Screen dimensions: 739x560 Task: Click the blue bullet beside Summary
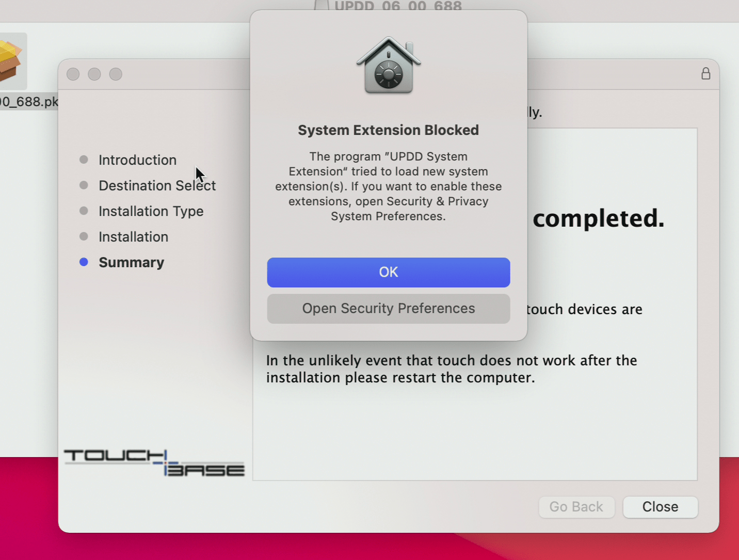point(84,262)
